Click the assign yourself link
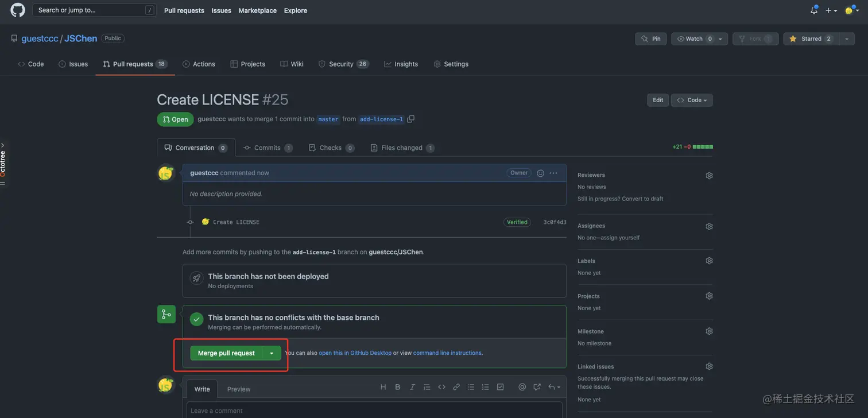 click(621, 238)
